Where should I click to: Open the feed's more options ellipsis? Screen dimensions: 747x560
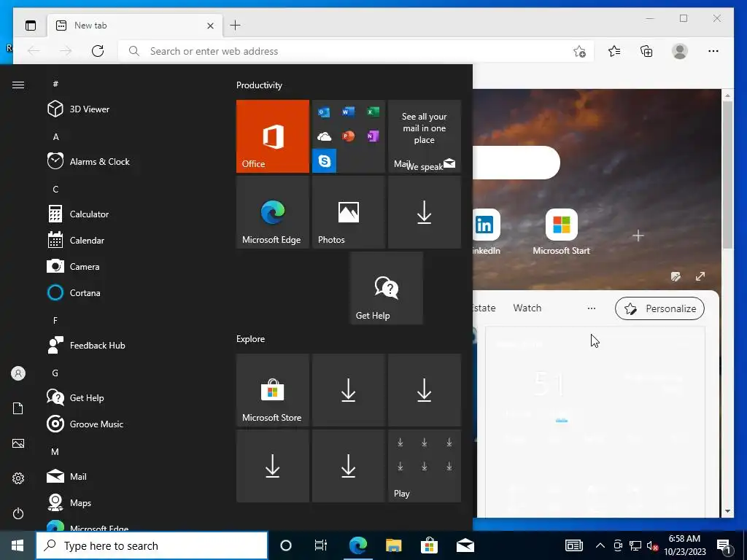[591, 308]
